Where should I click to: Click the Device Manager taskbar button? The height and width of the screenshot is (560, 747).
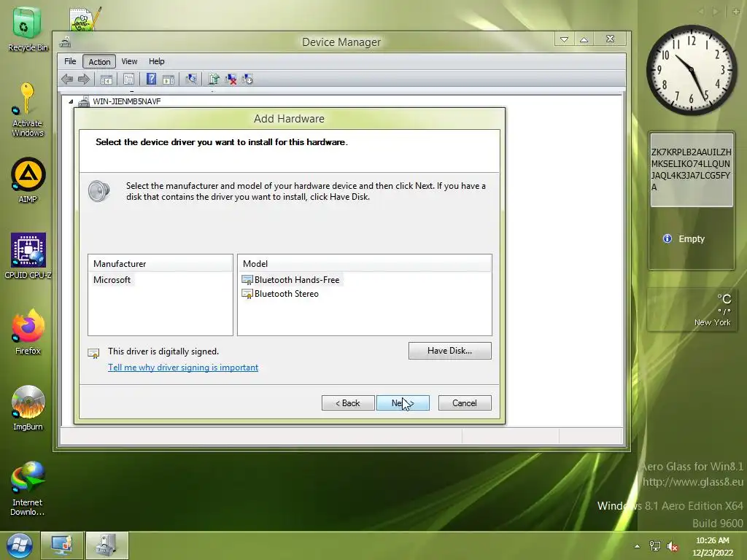tap(107, 545)
